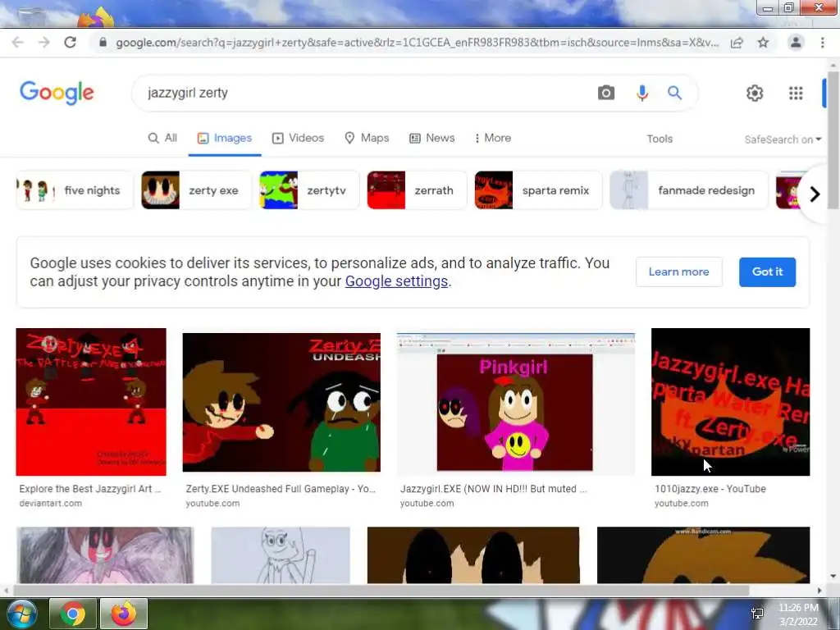The width and height of the screenshot is (840, 630).
Task: Select the five nights suggestion chip
Action: point(75,190)
